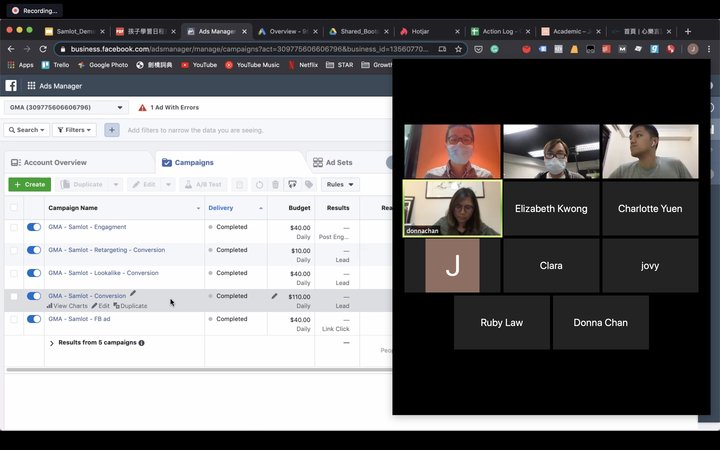Click Duplicate link under Conversion campaign
This screenshot has width=720, height=450.
pyautogui.click(x=130, y=306)
